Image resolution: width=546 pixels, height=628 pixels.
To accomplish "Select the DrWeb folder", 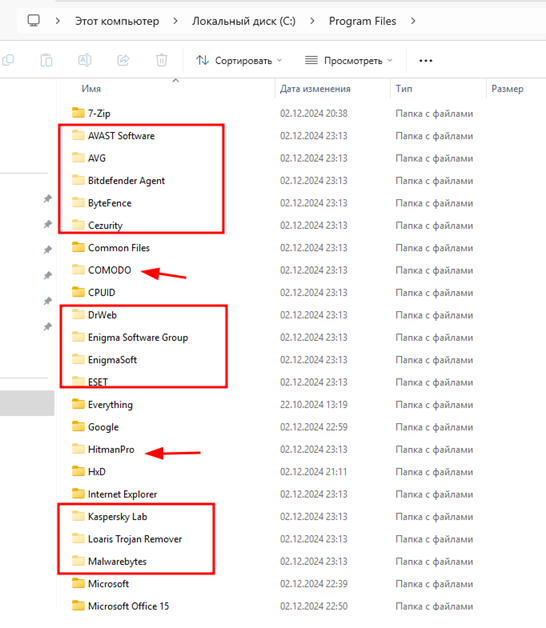I will (x=95, y=315).
